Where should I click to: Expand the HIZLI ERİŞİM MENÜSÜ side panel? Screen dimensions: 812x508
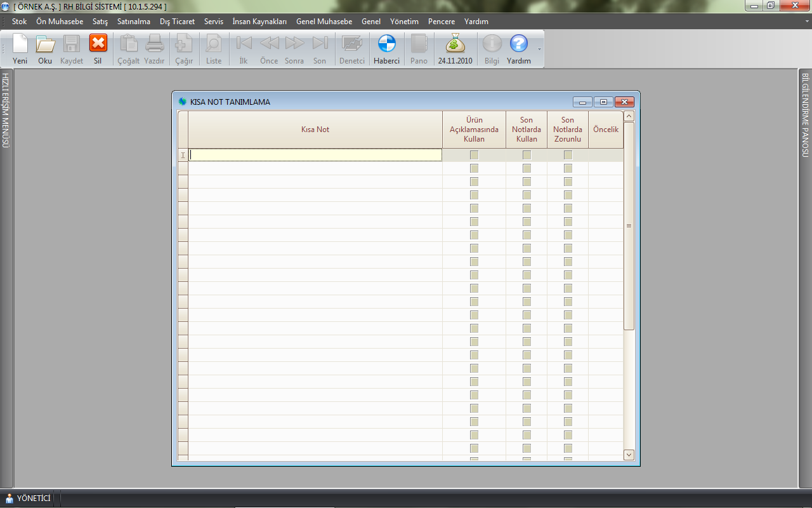(6, 110)
